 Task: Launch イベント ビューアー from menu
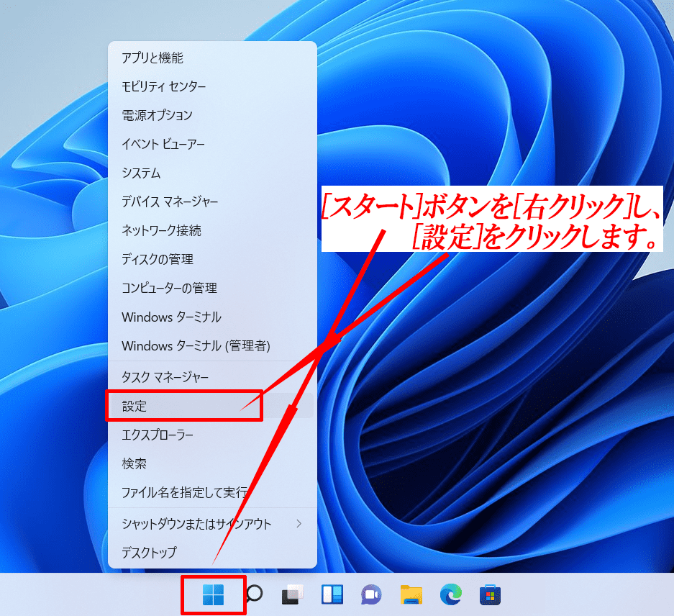point(163,144)
